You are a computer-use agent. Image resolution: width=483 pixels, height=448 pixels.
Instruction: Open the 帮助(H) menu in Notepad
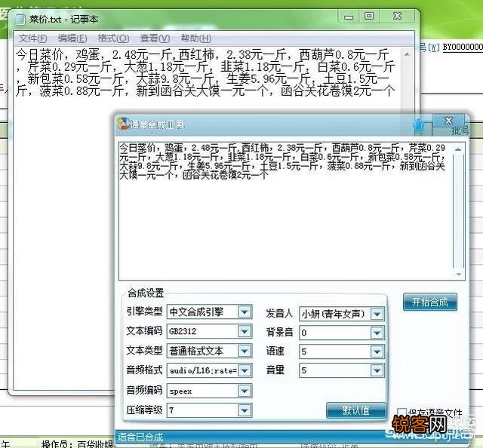tap(196, 38)
